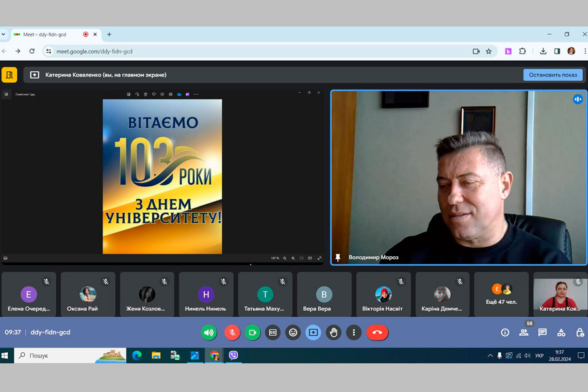Leave the call with red hang-up button
This screenshot has height=392, width=588.
377,333
